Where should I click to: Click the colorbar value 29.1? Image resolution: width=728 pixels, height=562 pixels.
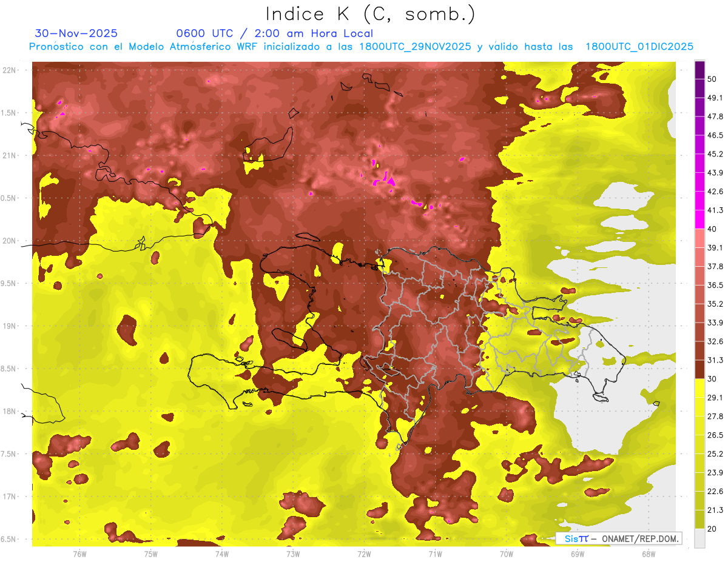tap(715, 398)
